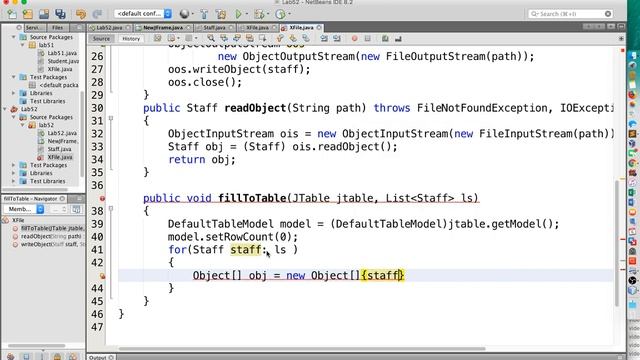Screen dimensions: 640x360
Task: Focus the Search input field
Action: point(571,14)
